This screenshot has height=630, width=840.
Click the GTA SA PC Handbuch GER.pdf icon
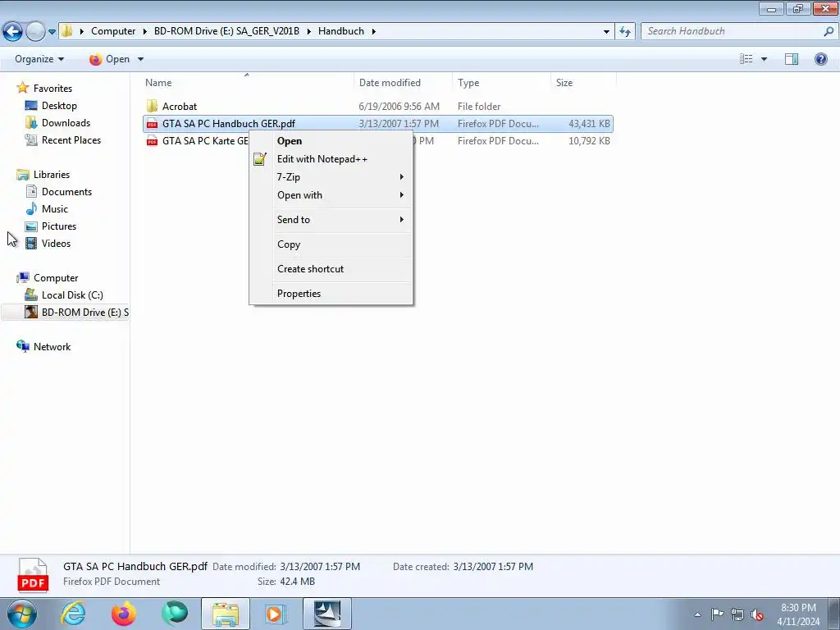152,124
